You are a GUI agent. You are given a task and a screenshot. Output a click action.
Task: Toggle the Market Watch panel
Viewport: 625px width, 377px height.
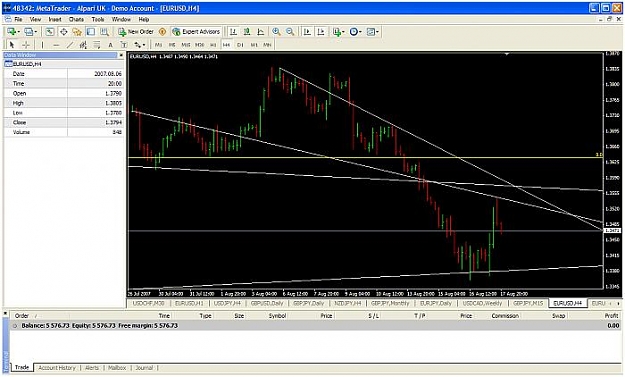pos(49,31)
